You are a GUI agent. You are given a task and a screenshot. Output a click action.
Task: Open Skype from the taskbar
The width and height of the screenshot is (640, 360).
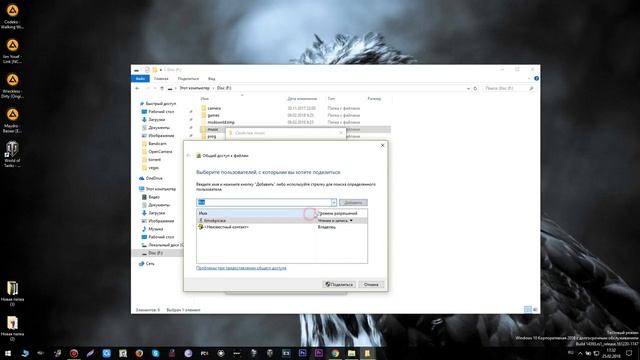click(156, 353)
